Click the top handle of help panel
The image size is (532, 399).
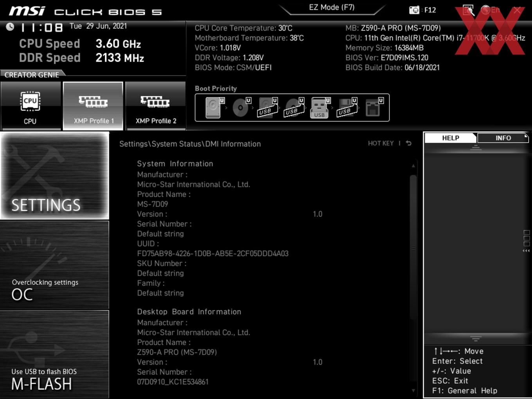click(476, 148)
